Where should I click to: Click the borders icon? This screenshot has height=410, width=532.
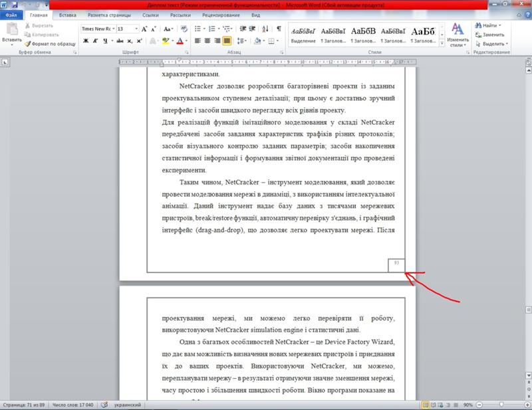(x=271, y=41)
